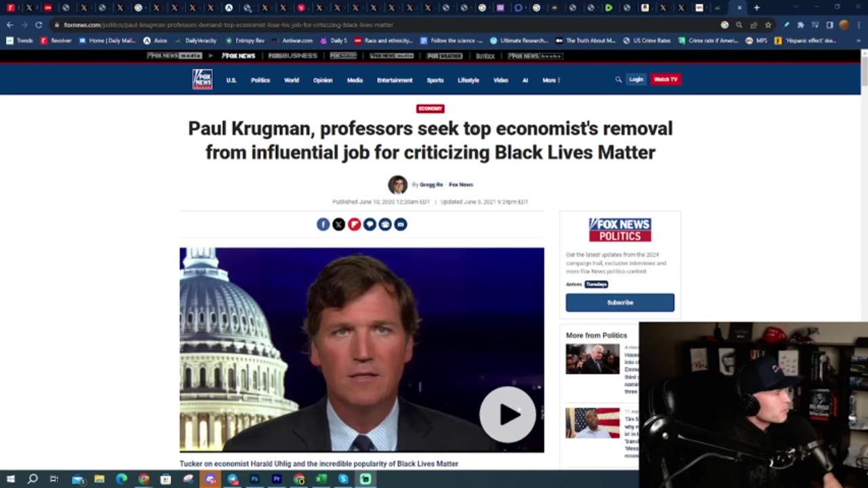
Task: Open the Trends bookmark
Action: coord(19,41)
